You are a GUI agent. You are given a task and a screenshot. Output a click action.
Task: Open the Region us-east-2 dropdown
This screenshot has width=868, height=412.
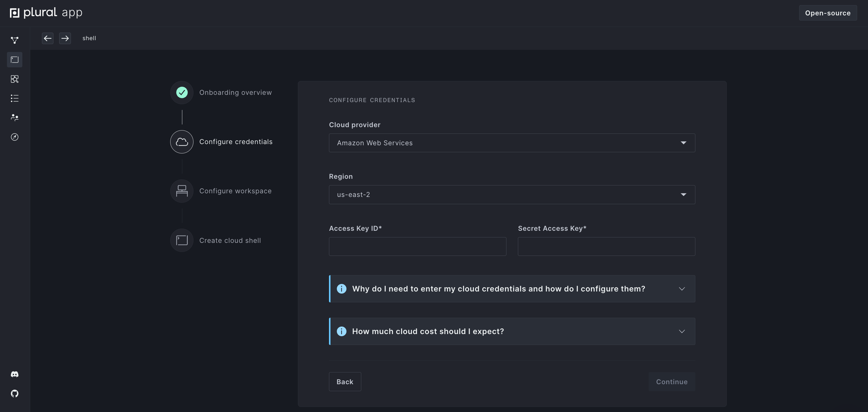(512, 195)
